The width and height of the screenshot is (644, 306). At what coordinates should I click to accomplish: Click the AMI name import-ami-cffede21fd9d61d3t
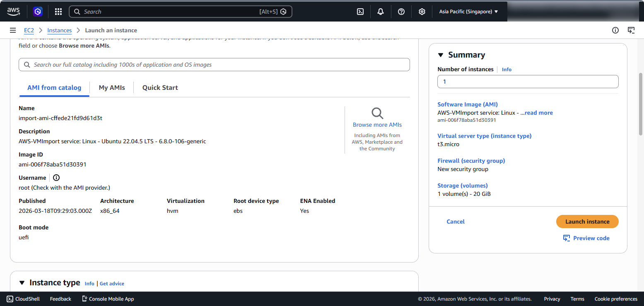[x=60, y=118]
